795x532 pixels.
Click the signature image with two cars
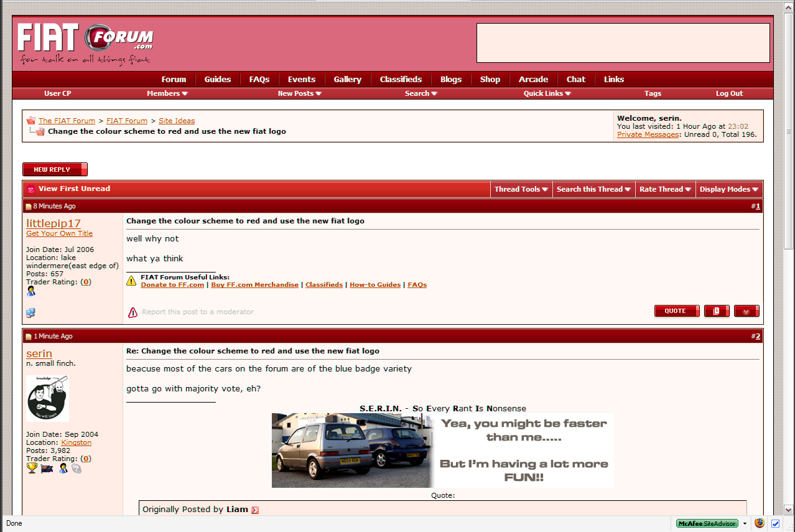pos(443,450)
